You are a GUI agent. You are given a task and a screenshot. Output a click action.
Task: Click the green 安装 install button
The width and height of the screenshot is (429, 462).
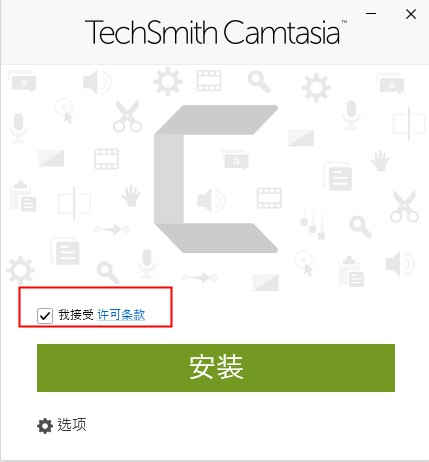(x=216, y=368)
